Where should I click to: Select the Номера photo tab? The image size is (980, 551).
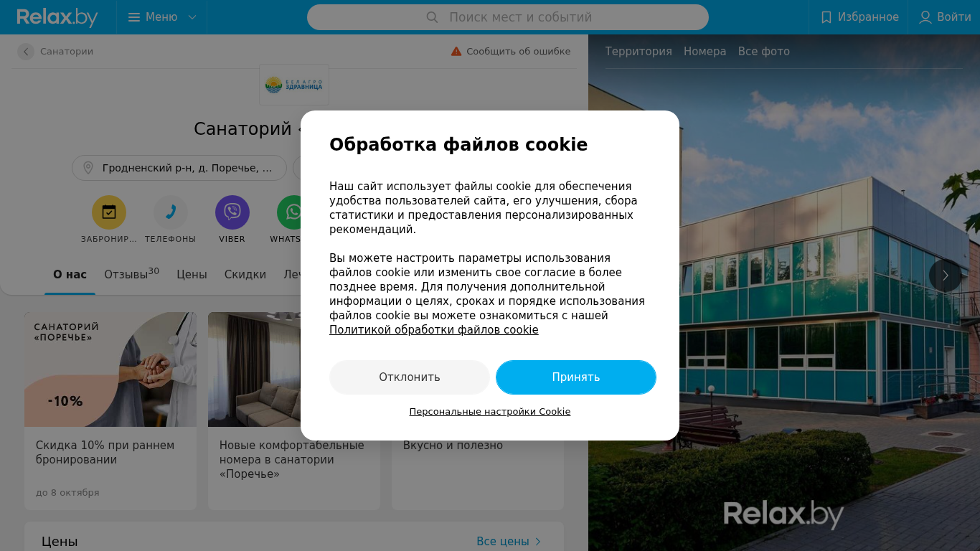click(705, 52)
